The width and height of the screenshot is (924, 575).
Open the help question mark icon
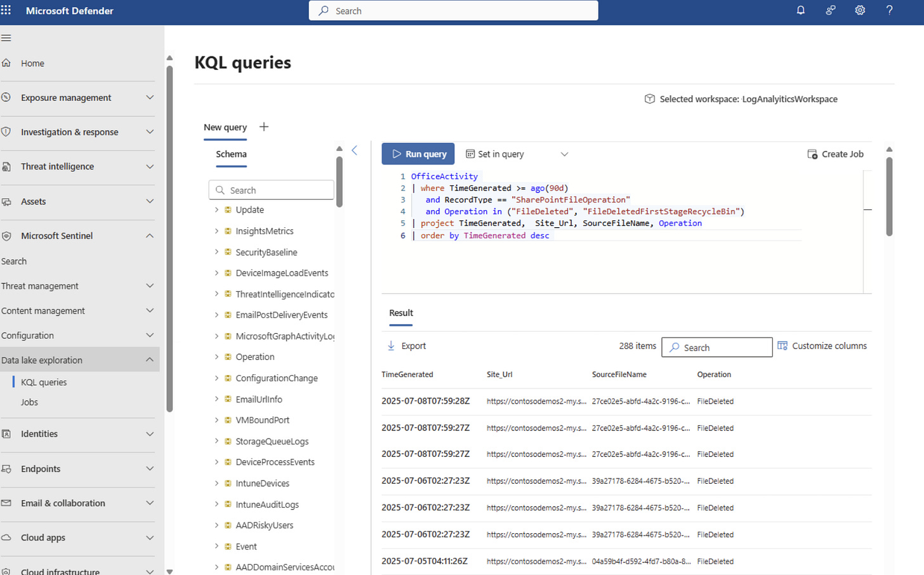889,10
